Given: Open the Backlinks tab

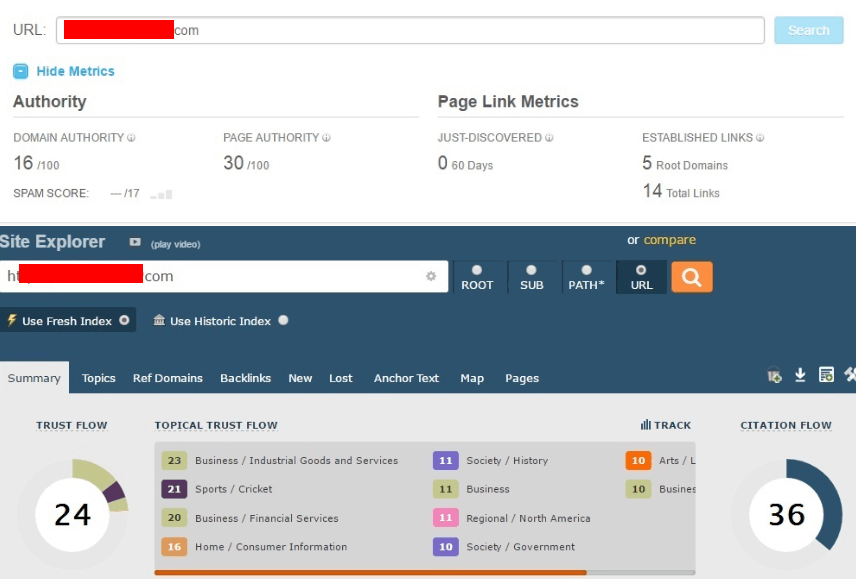Looking at the screenshot, I should point(245,378).
